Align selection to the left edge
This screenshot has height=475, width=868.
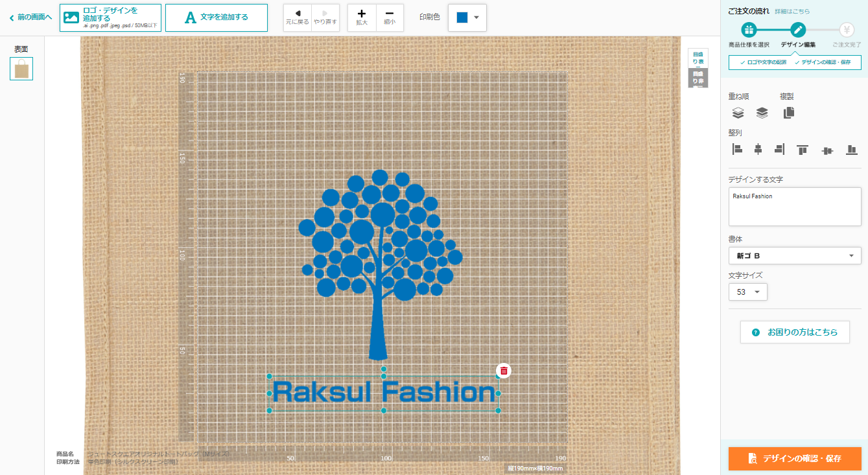[737, 150]
